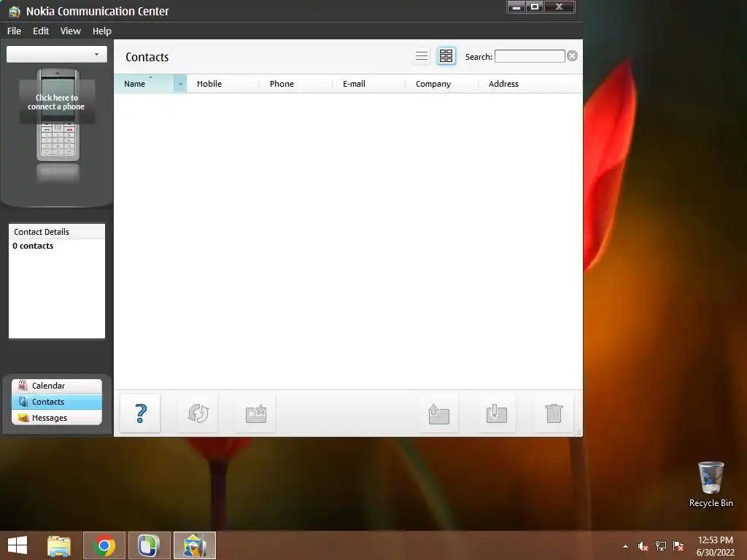Open the Help question mark button
Viewport: 747px width, 560px height.
[141, 413]
